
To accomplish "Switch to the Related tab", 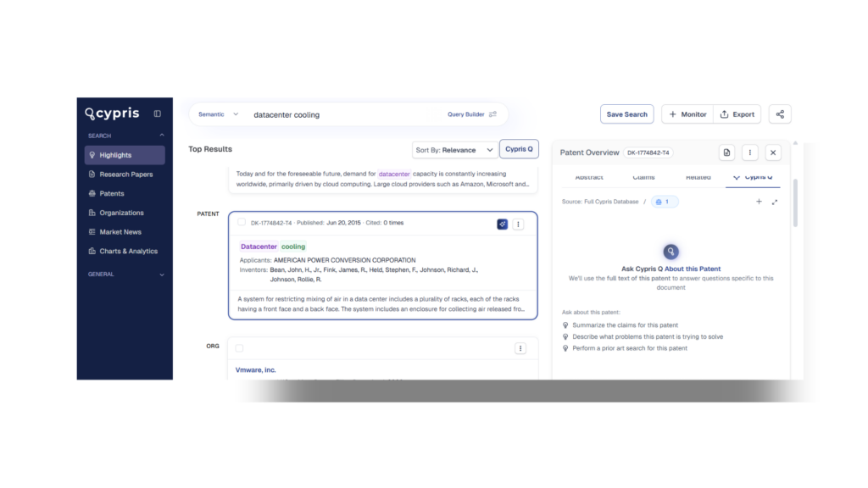I will coord(698,178).
